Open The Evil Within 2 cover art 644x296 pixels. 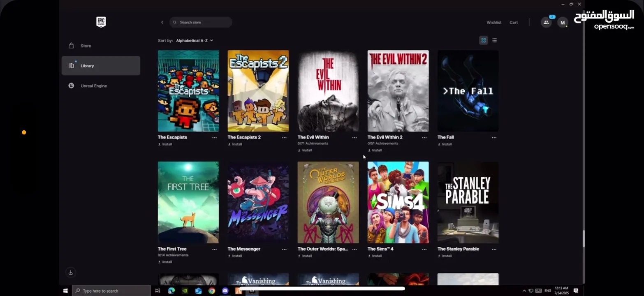coord(398,91)
